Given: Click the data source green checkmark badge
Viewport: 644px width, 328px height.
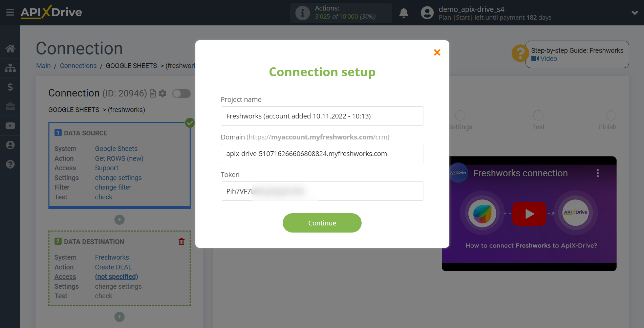Looking at the screenshot, I should [190, 123].
